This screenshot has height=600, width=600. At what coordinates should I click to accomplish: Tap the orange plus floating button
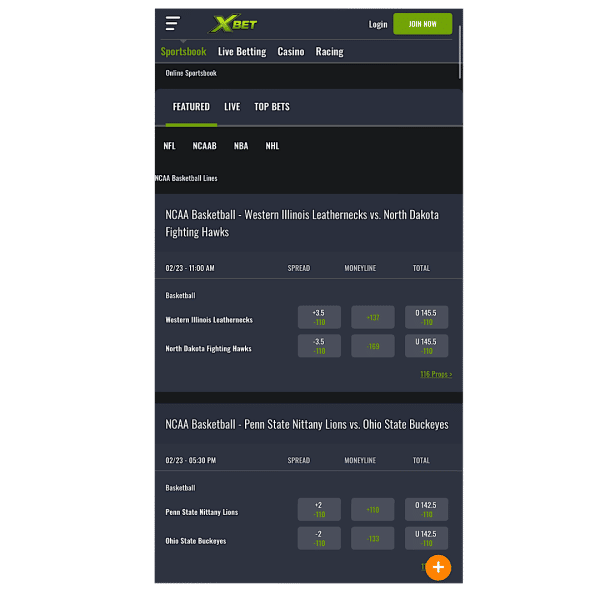coord(438,567)
